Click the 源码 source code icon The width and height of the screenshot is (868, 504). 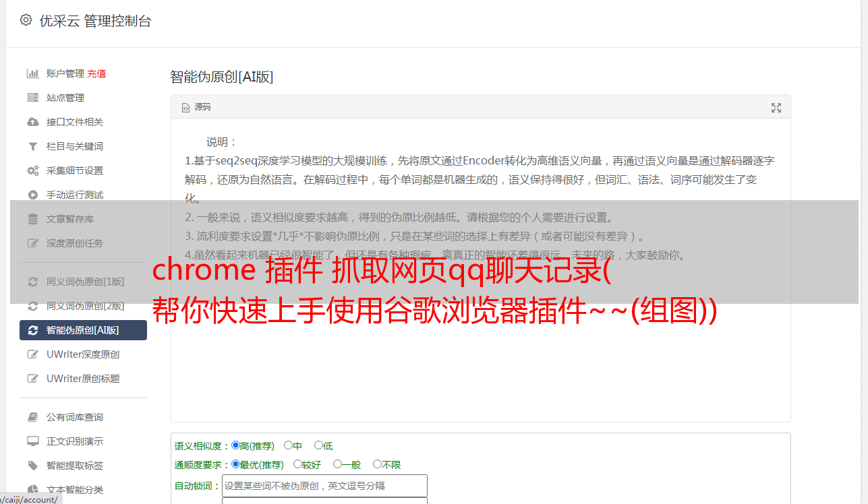point(186,108)
